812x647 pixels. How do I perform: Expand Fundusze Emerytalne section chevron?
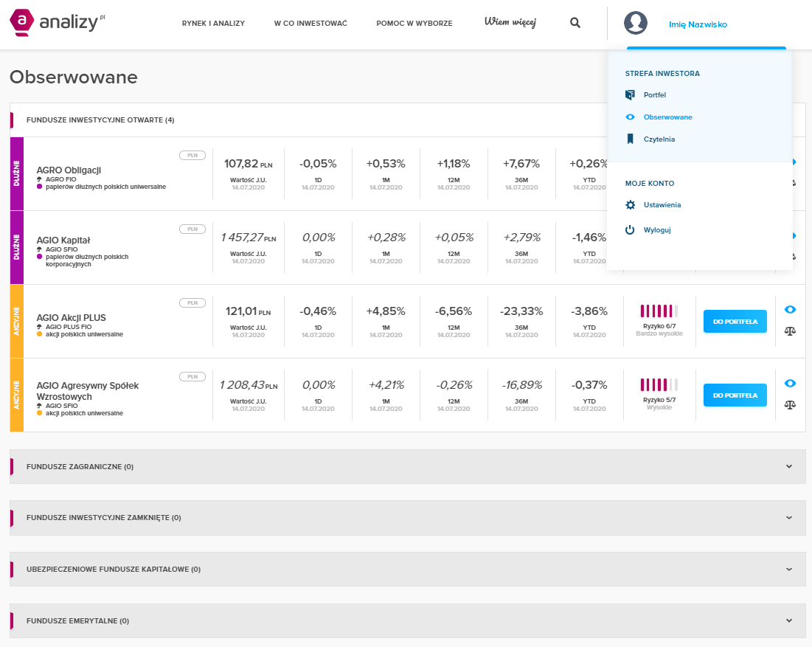pos(788,621)
